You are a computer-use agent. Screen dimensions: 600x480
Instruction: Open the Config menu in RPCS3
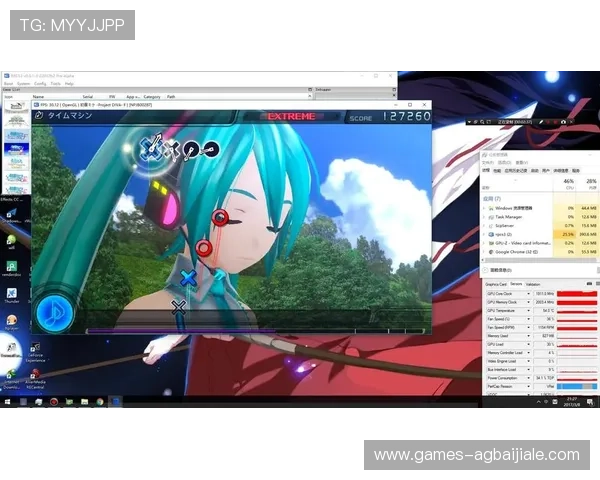[40, 84]
